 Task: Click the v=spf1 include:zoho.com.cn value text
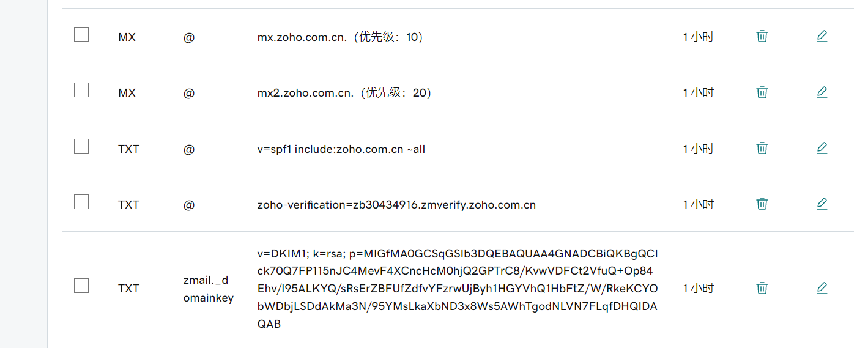341,149
